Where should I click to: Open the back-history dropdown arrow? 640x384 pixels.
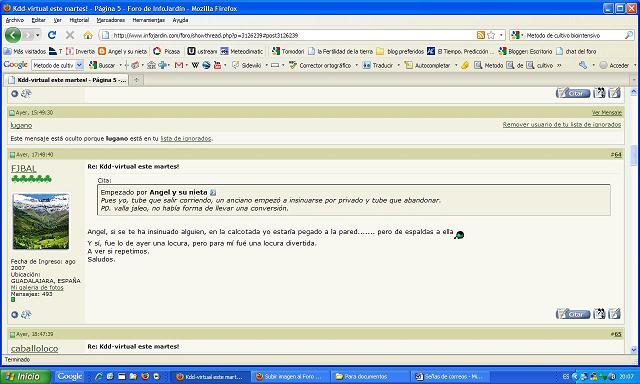coord(38,36)
